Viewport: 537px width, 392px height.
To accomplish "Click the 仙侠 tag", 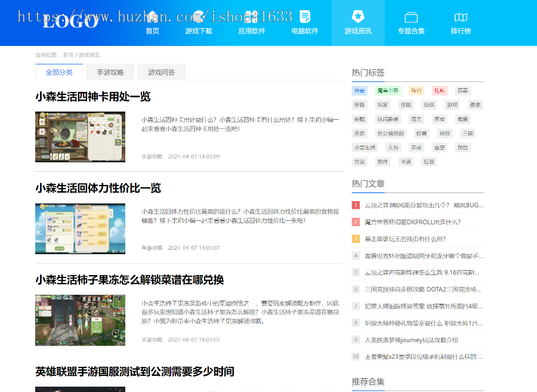I will coord(429,105).
